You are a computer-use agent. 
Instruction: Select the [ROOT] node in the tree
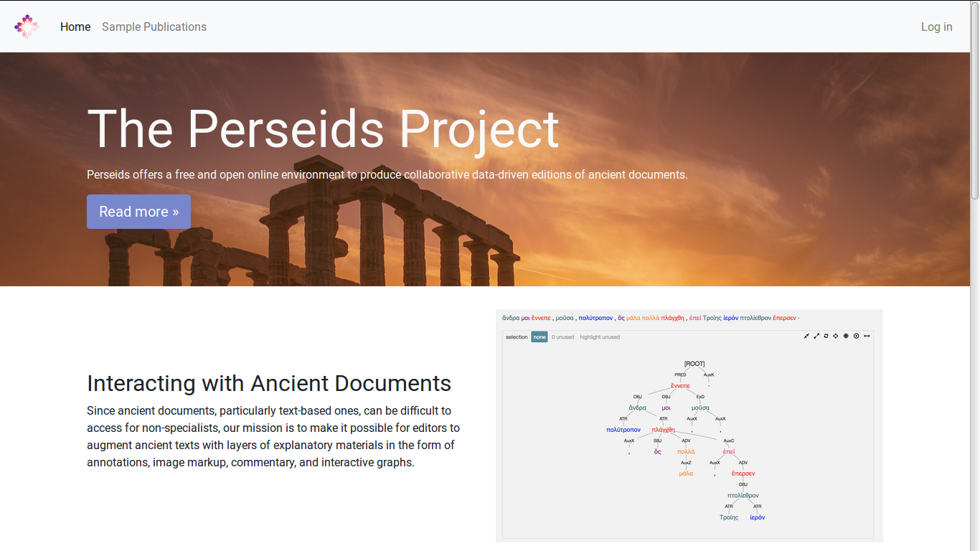[694, 364]
